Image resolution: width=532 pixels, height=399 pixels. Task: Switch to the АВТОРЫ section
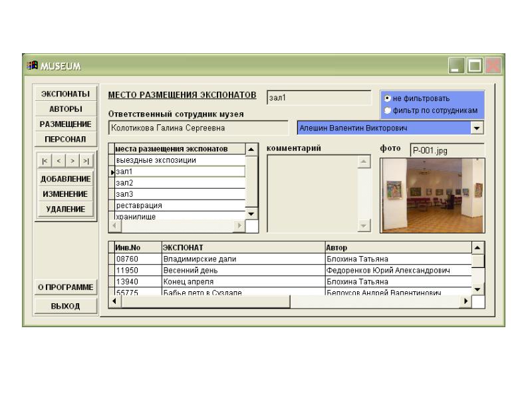[65, 108]
